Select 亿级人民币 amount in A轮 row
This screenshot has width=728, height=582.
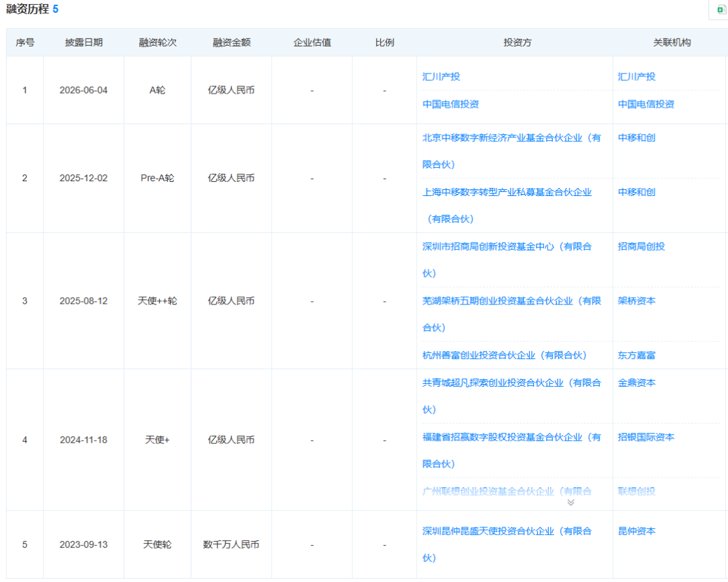pyautogui.click(x=231, y=90)
